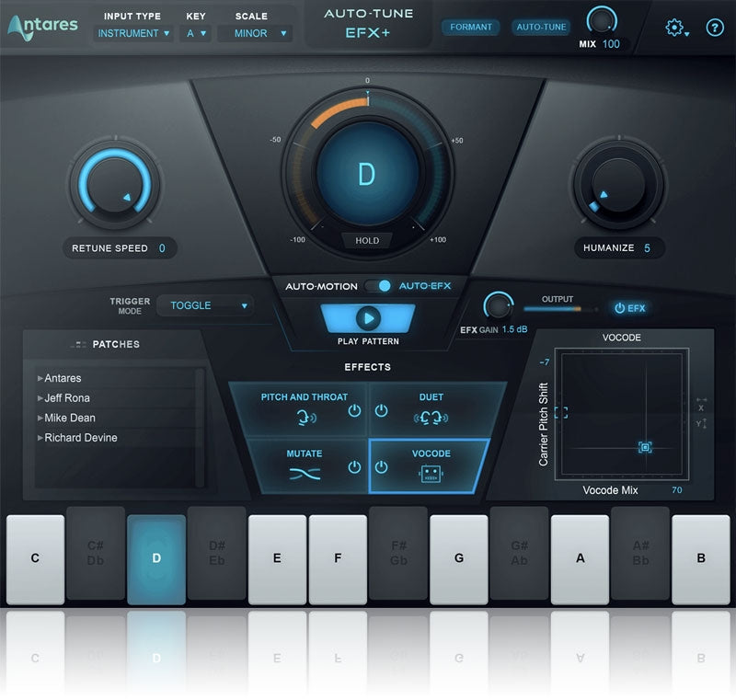This screenshot has height=700, width=736.
Task: Toggle the Auto-Tune button
Action: tap(541, 28)
